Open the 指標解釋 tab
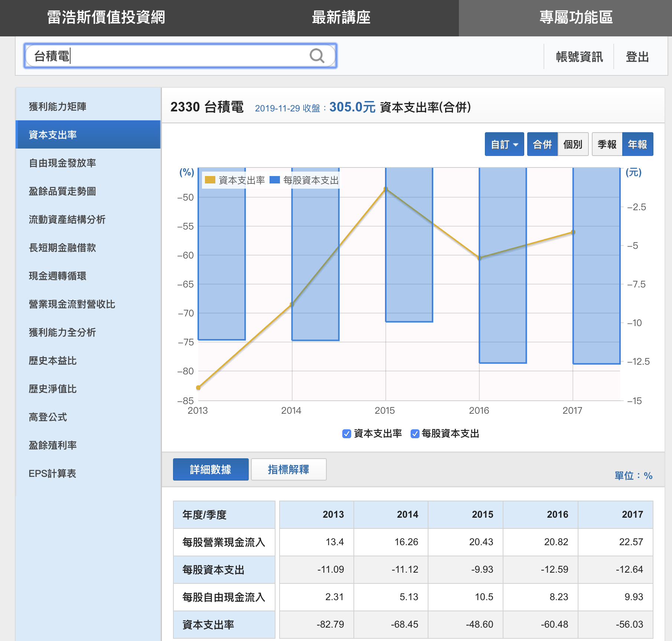Image resolution: width=672 pixels, height=641 pixels. pos(288,469)
